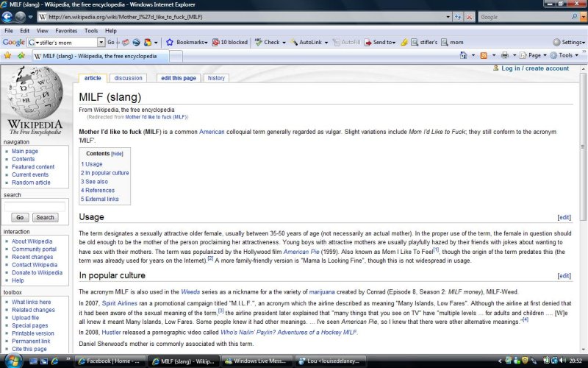Image resolution: width=588 pixels, height=368 pixels.
Task: Click the Home icon in command bar
Action: (x=463, y=55)
